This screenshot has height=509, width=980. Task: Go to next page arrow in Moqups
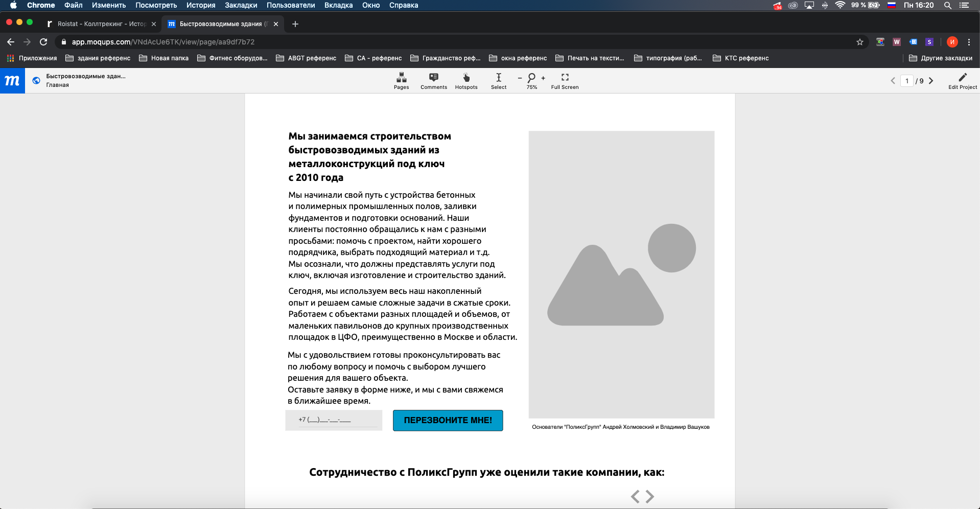[x=931, y=81]
